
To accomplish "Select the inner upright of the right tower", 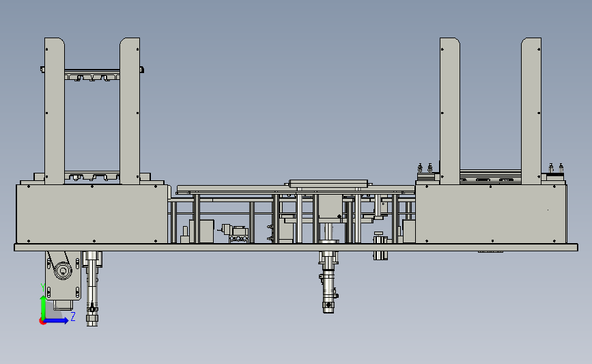I will click(x=450, y=111).
